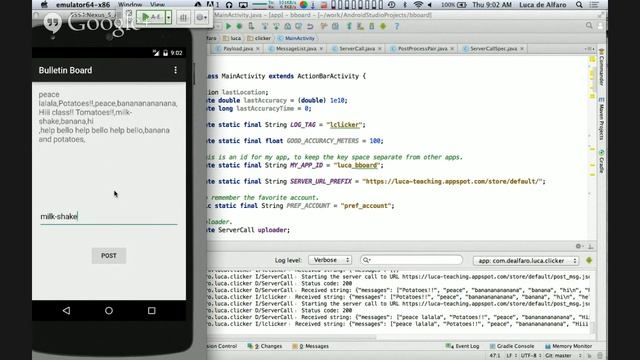Viewport: 640px width, 360px height.
Task: Open the Maven Projects side panel
Action: [601, 118]
